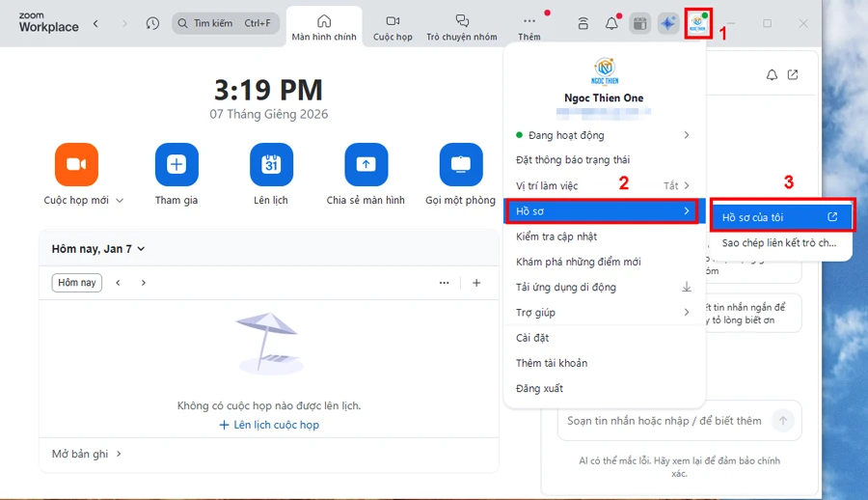The height and width of the screenshot is (500, 868).
Task: Go to the next day in the calendar
Action: 144,283
